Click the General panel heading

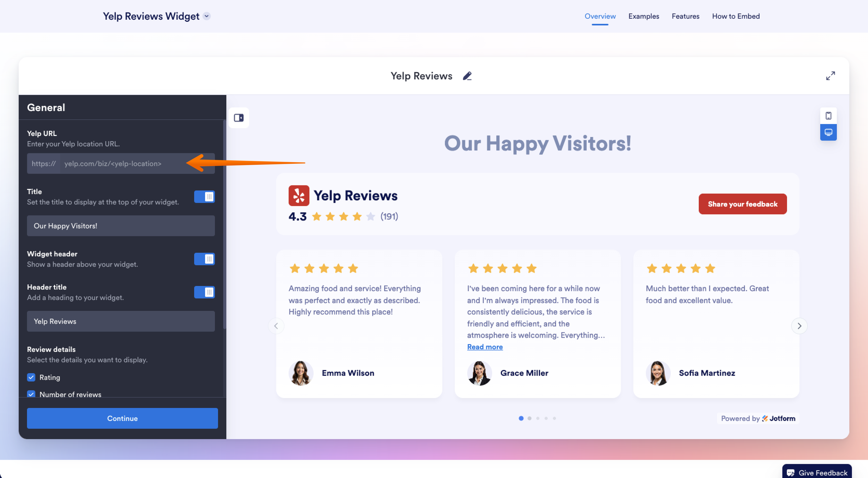click(46, 107)
